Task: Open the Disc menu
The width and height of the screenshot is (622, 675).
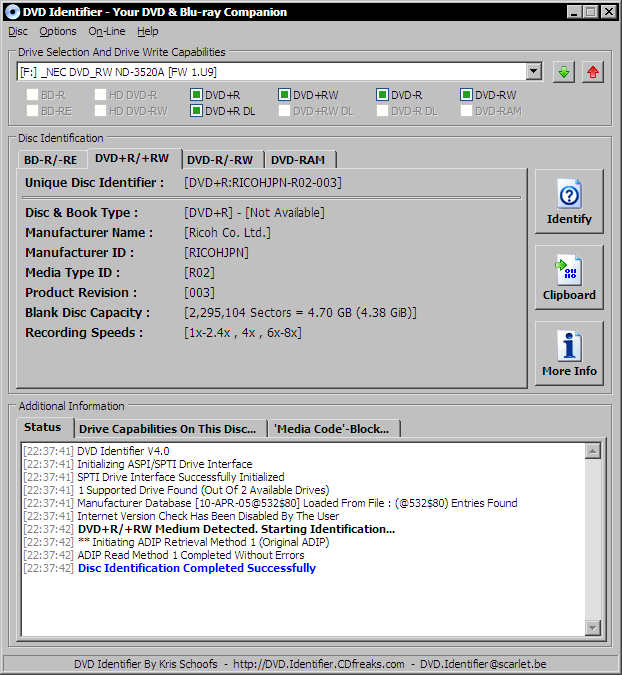Action: 18,31
